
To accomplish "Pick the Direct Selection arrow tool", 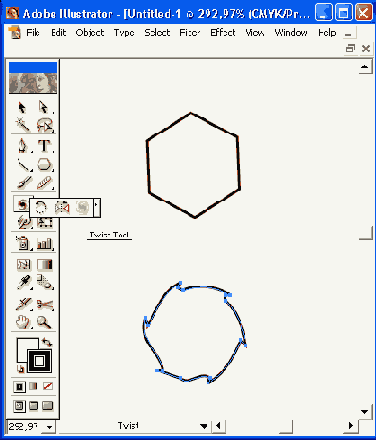I will point(44,107).
